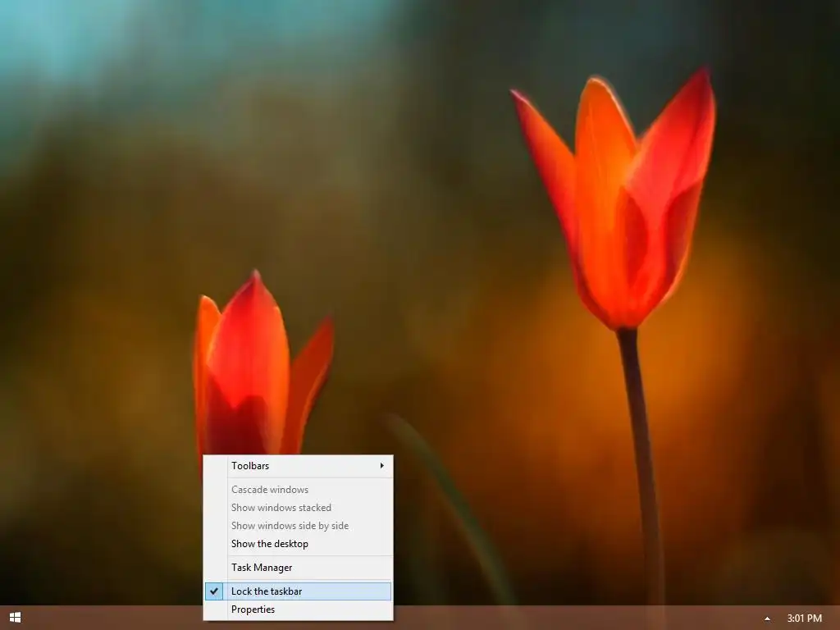This screenshot has height=630, width=840.
Task: Show hidden tray icons arrow
Action: (767, 619)
